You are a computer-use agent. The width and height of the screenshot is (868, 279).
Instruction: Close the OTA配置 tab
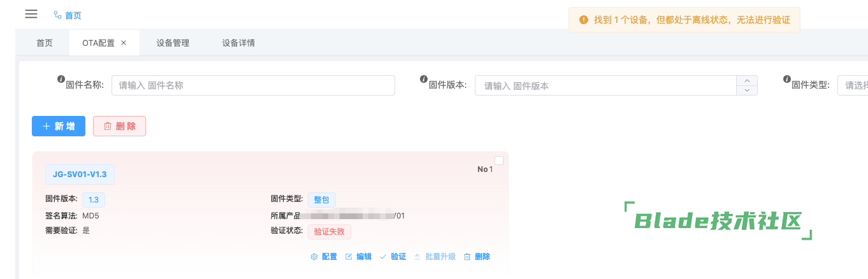[124, 43]
